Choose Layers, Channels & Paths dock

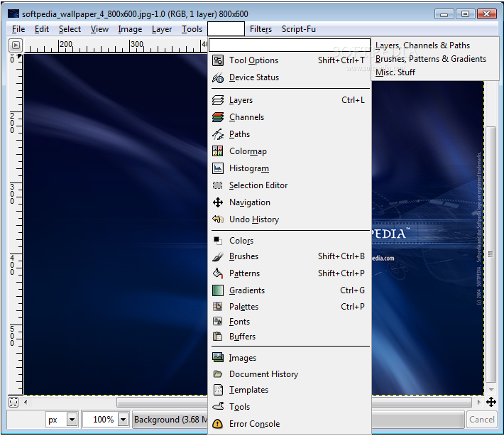435,45
